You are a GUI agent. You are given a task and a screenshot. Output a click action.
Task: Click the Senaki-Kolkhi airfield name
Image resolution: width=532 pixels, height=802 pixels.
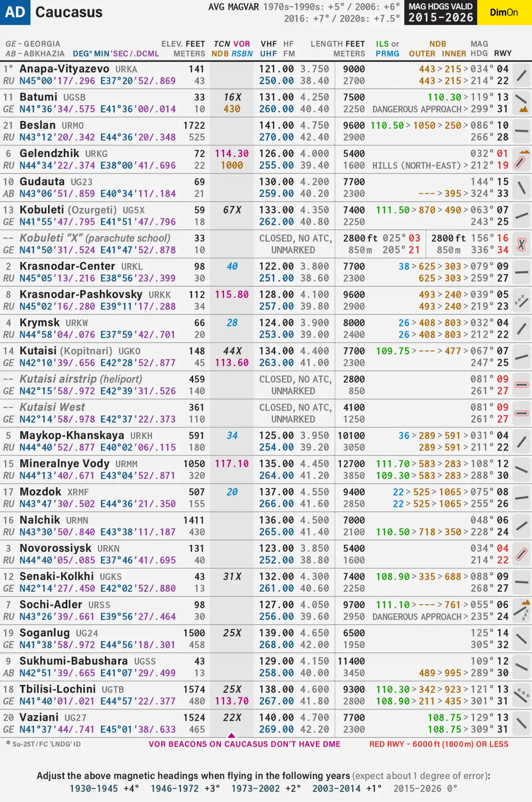(x=57, y=576)
